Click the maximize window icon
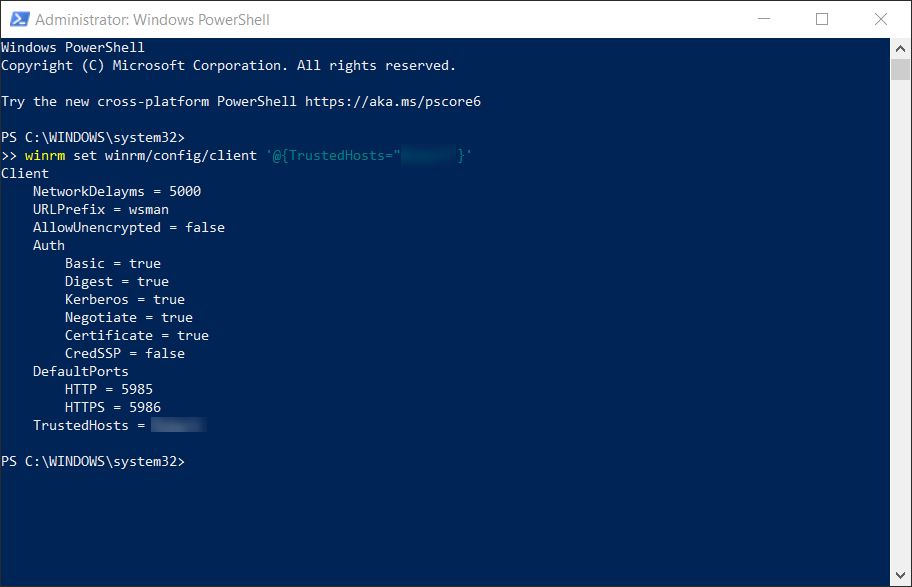 (821, 19)
